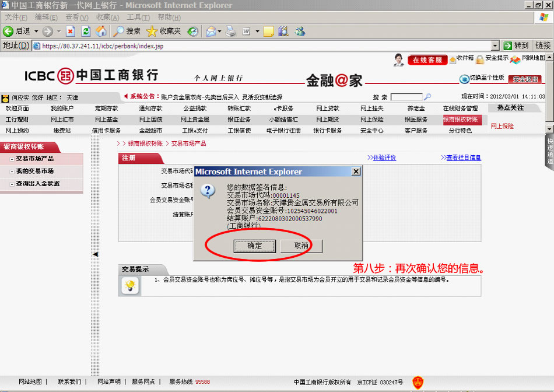The width and height of the screenshot is (554, 392).
Task: Open the address bar dropdown list
Action: click(x=495, y=45)
